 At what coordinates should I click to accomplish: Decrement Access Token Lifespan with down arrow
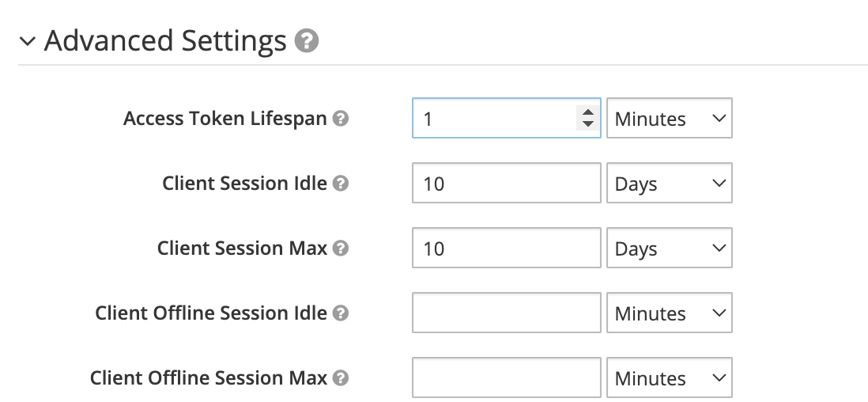tap(587, 124)
